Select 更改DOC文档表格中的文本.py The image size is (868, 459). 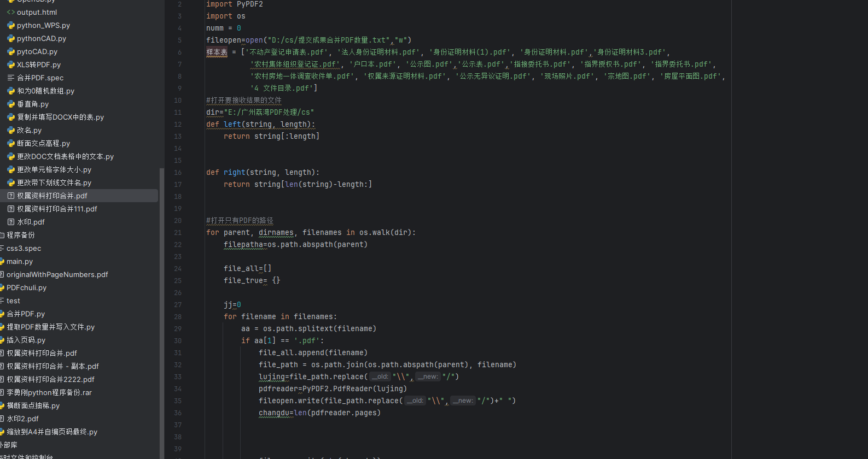(x=65, y=156)
